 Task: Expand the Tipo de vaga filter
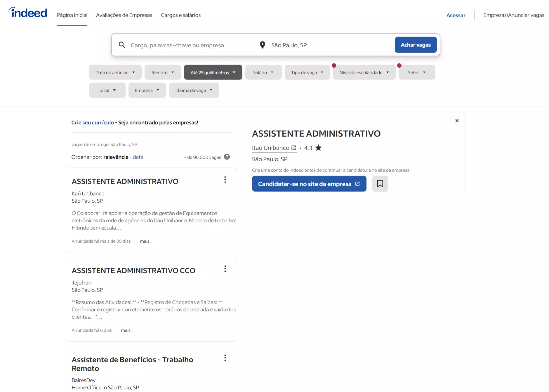307,72
